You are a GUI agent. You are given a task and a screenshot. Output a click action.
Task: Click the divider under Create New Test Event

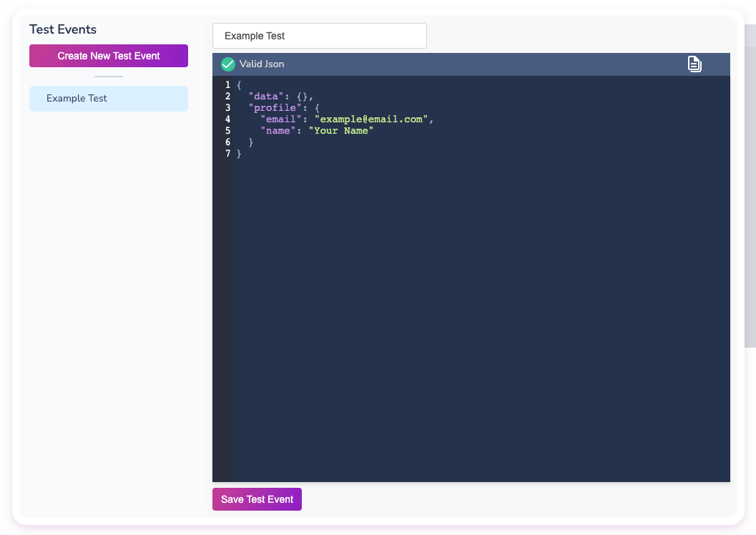(x=108, y=75)
